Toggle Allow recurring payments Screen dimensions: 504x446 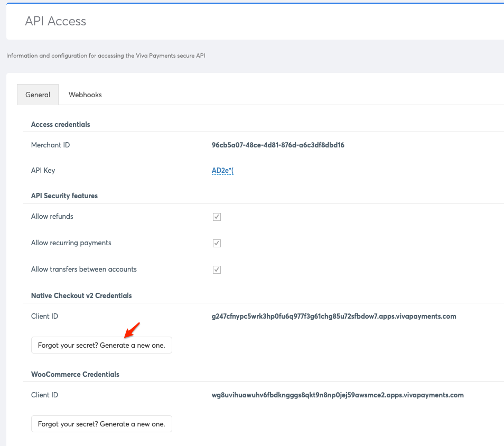tap(217, 243)
